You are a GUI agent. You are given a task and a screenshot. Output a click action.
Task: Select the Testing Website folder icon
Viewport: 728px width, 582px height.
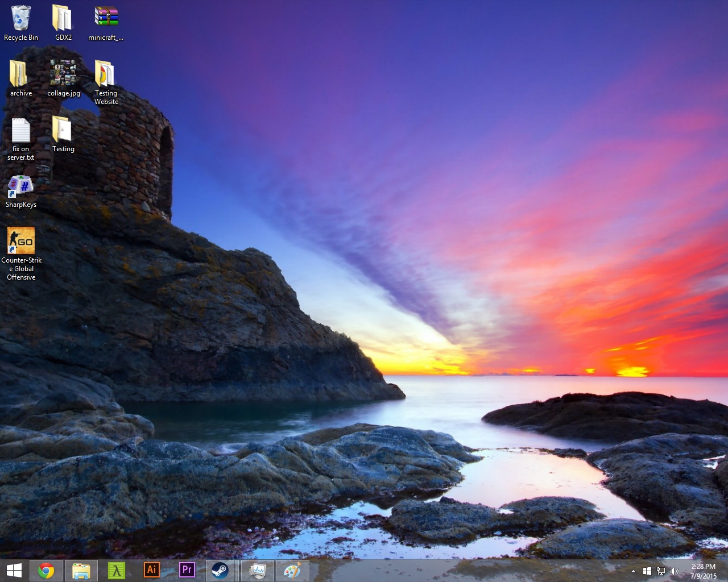pyautogui.click(x=106, y=82)
